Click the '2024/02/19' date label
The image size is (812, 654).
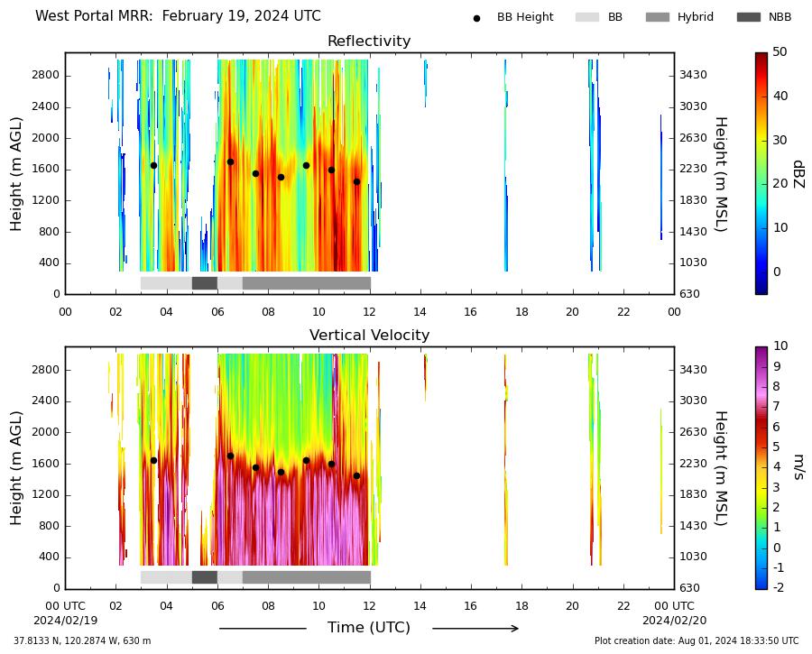click(x=65, y=621)
